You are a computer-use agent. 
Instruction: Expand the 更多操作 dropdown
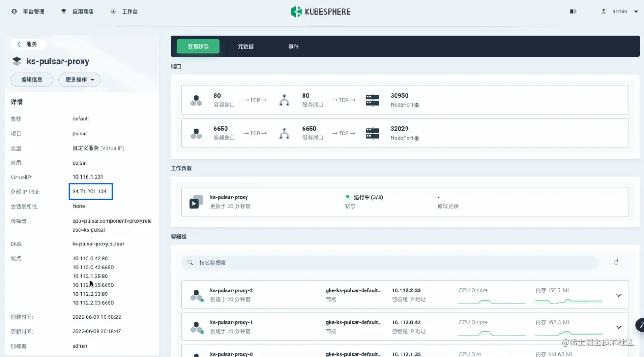(x=79, y=80)
